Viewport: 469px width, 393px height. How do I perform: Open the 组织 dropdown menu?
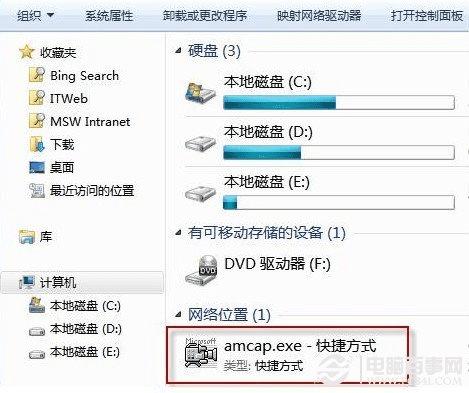(35, 15)
